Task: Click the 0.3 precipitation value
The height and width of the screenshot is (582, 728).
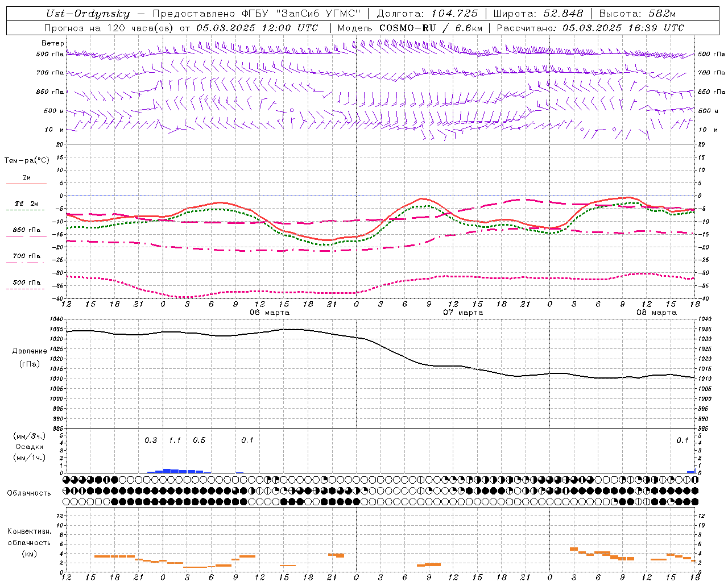Action: [x=151, y=440]
